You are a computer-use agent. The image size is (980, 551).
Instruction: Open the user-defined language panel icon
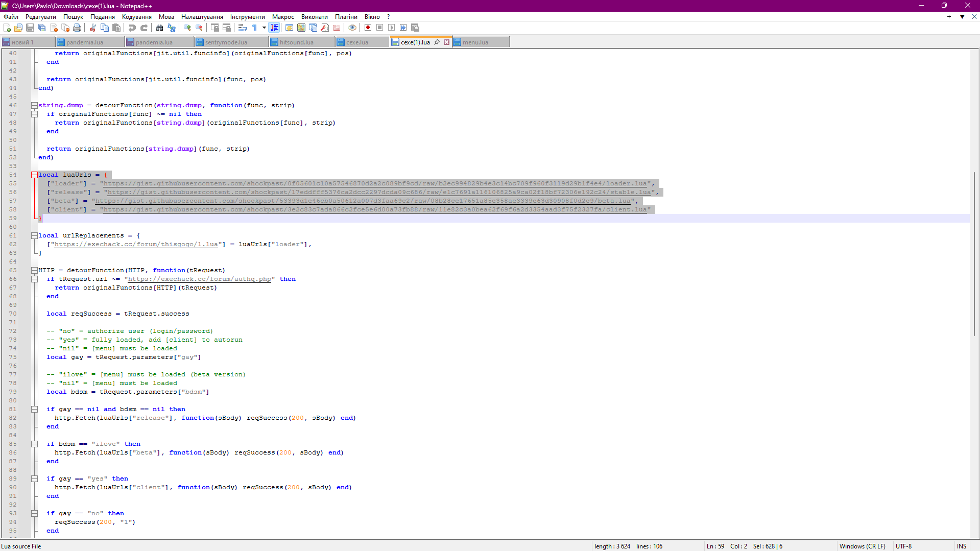[x=290, y=28]
